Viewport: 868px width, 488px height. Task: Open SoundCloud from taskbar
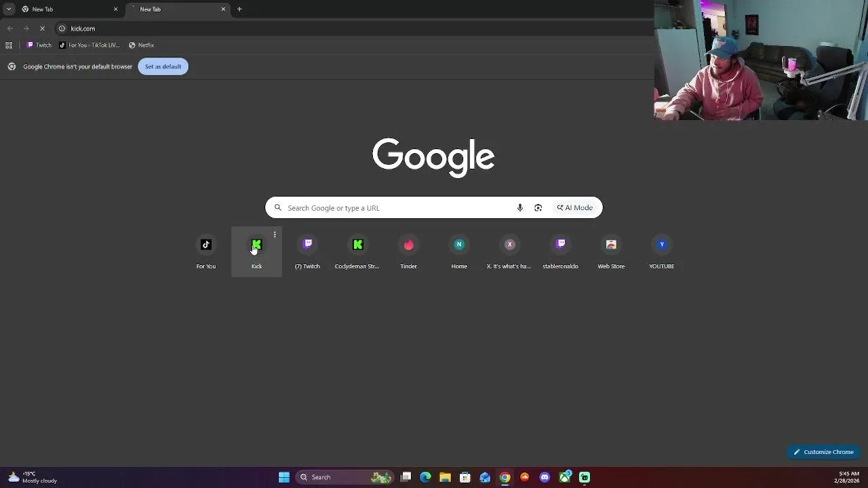[x=525, y=477]
